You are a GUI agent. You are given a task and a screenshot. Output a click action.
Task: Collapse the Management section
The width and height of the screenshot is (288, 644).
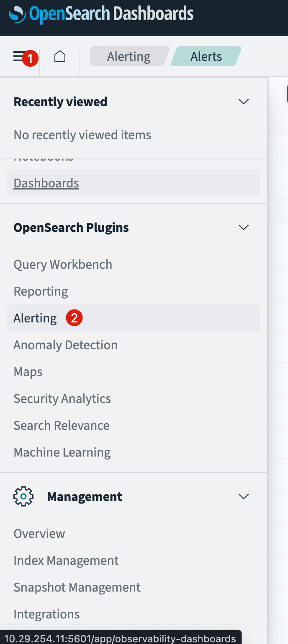pyautogui.click(x=243, y=496)
